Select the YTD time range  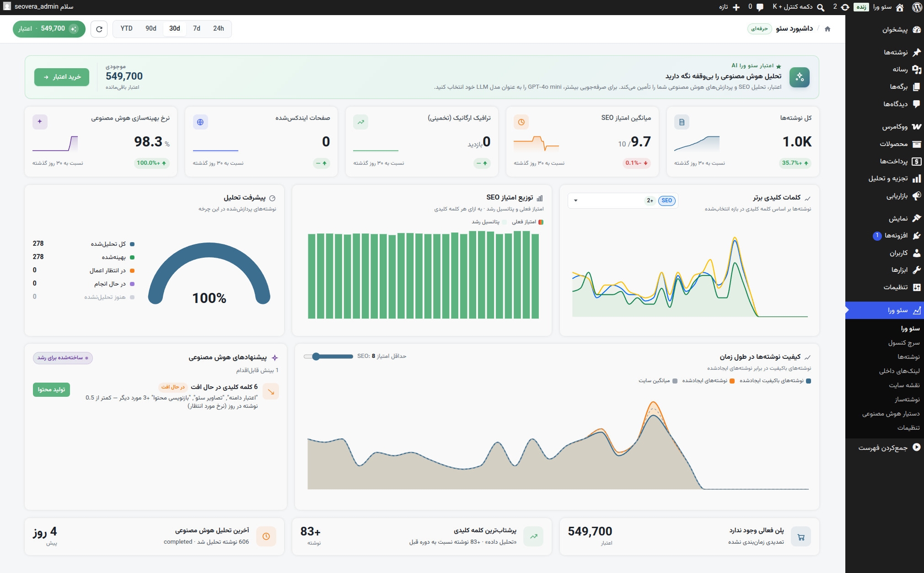(x=127, y=28)
